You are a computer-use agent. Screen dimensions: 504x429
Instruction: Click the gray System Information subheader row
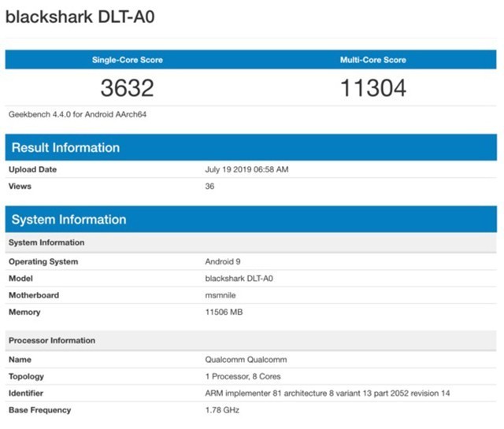point(46,242)
